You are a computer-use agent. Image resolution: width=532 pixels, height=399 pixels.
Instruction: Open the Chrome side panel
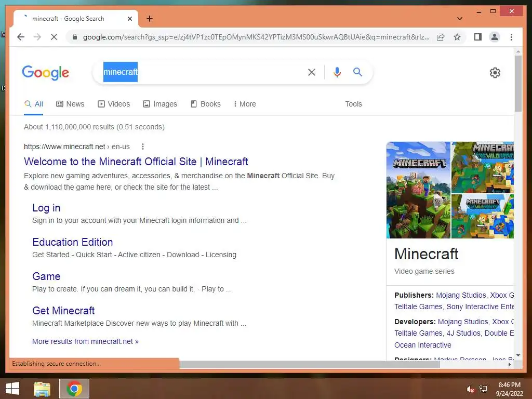tap(478, 37)
